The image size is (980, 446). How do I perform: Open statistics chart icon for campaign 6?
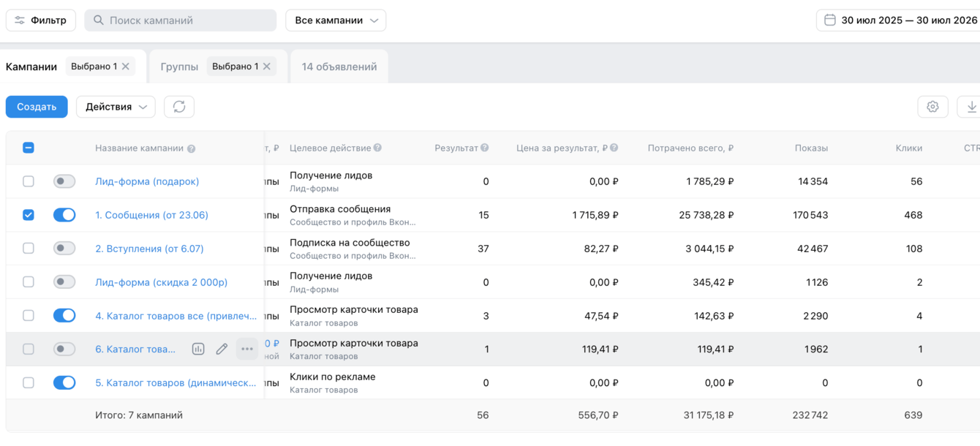pyautogui.click(x=198, y=349)
